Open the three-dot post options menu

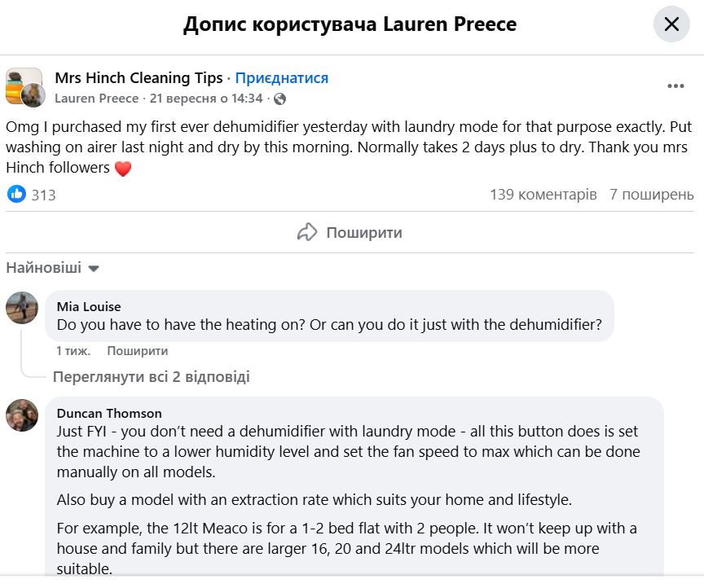675,86
